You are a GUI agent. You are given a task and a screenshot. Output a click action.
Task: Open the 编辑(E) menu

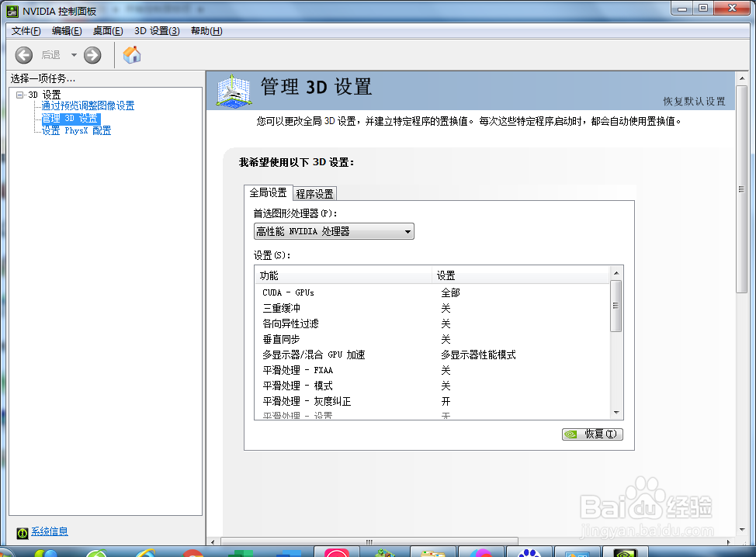[x=67, y=31]
